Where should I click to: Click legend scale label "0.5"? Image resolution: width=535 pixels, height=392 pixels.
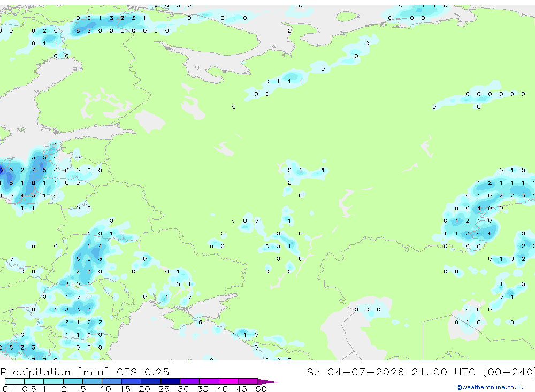(x=29, y=389)
